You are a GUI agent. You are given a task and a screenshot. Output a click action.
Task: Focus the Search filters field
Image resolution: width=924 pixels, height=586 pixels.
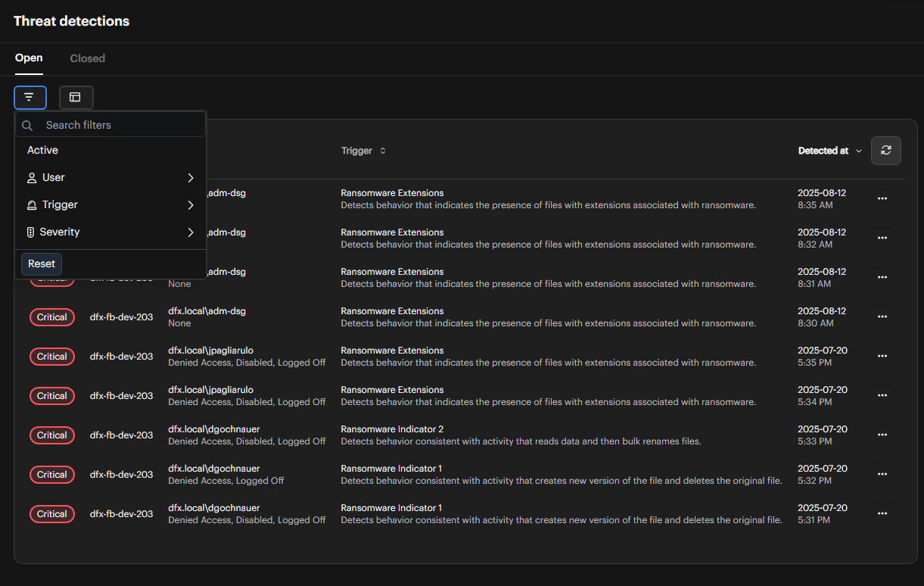tap(110, 125)
